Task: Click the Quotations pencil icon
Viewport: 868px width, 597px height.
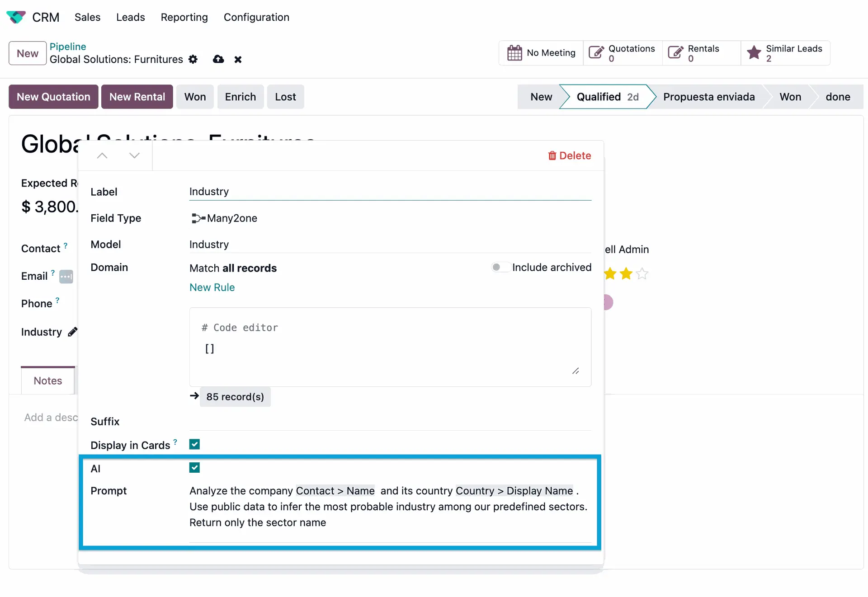Action: click(596, 52)
